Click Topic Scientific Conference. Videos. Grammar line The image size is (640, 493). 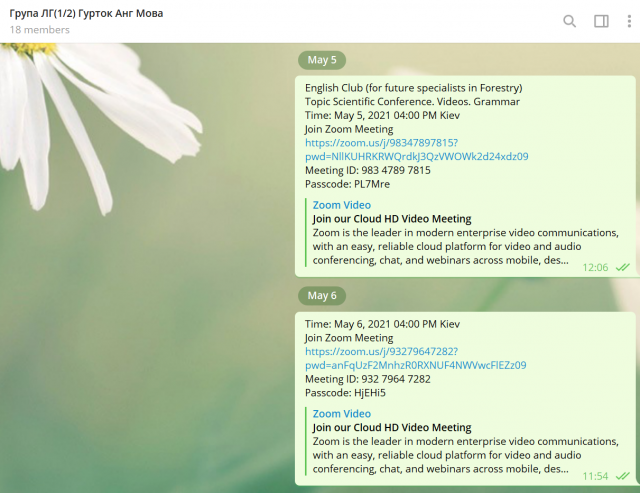pyautogui.click(x=412, y=102)
